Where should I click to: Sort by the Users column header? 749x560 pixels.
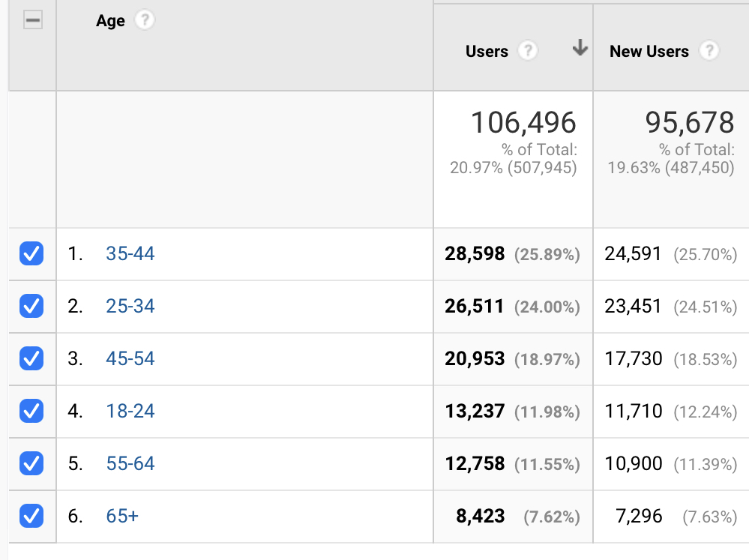coord(487,52)
